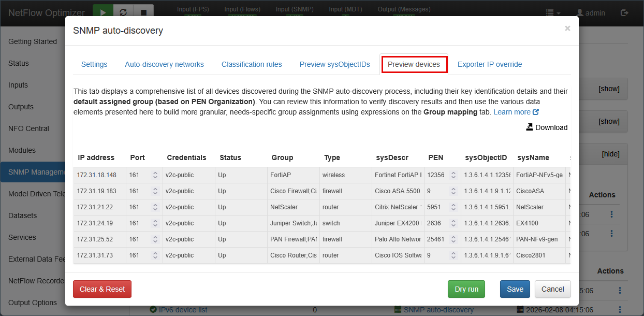Click the logout icon next to admin

coord(625,12)
